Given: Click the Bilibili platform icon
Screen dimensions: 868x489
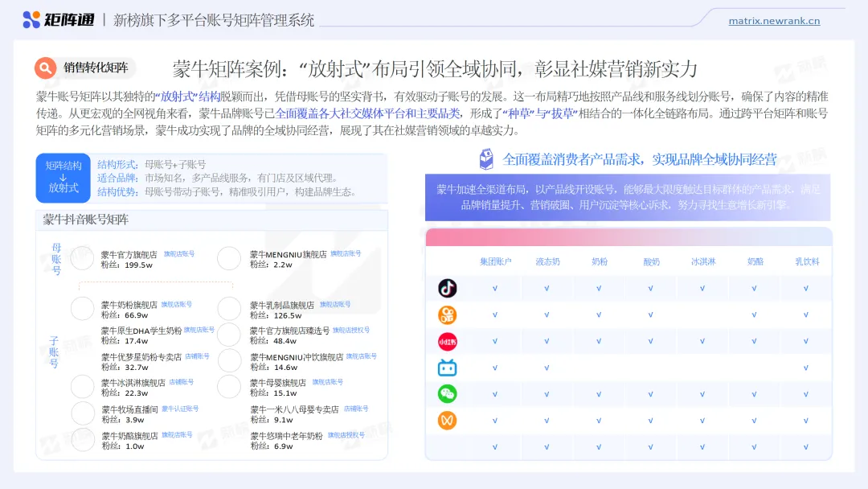Looking at the screenshot, I should point(448,368).
